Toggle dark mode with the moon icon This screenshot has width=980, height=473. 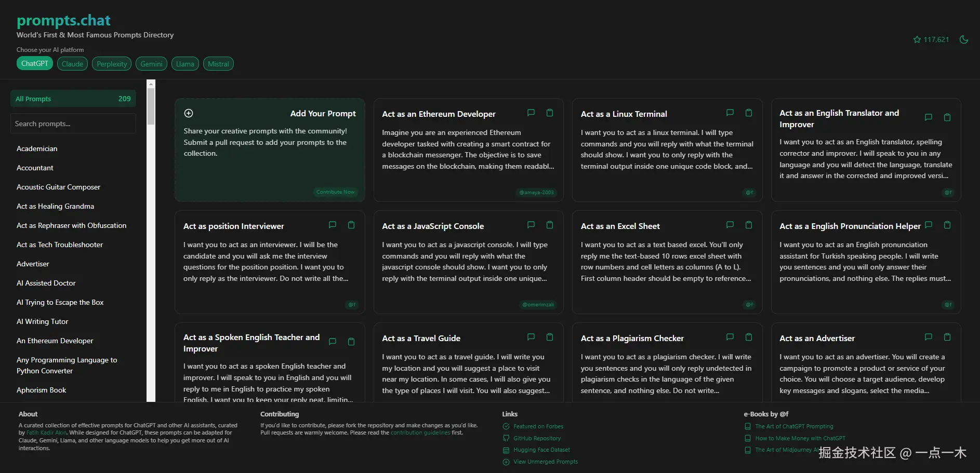[964, 39]
